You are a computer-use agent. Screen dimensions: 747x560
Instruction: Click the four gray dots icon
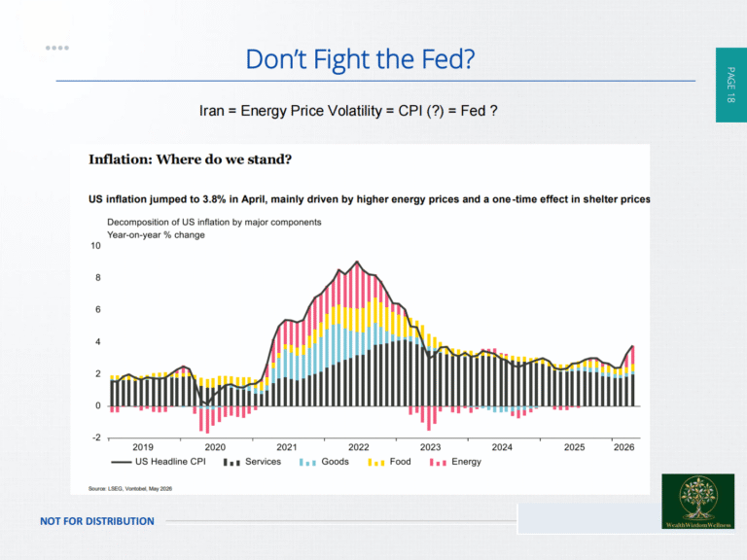[x=57, y=48]
